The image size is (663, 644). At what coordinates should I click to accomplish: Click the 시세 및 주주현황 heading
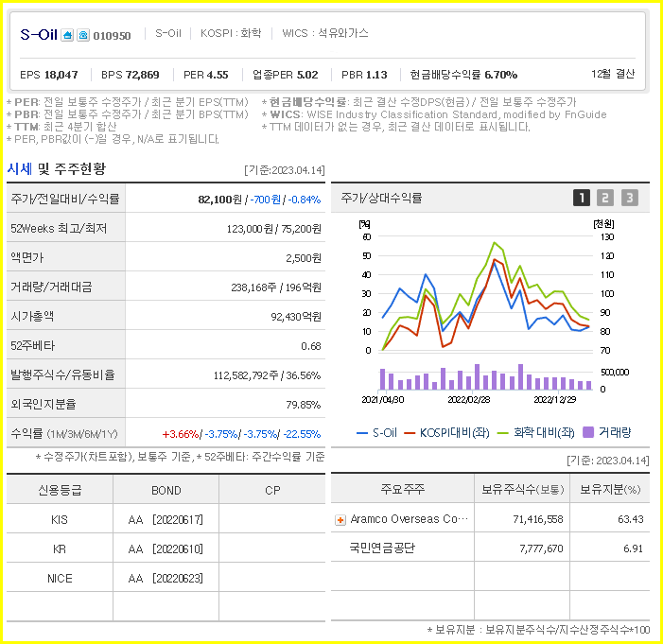(56, 169)
